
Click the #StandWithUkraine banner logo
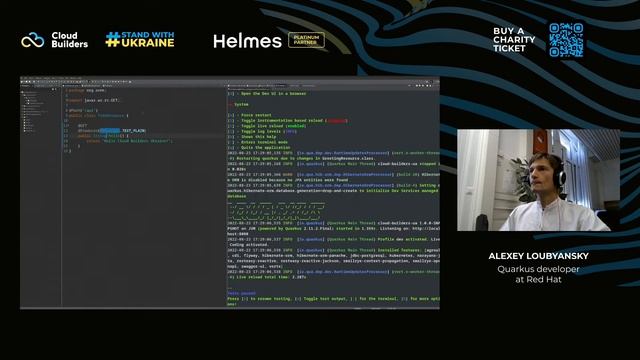tap(140, 40)
